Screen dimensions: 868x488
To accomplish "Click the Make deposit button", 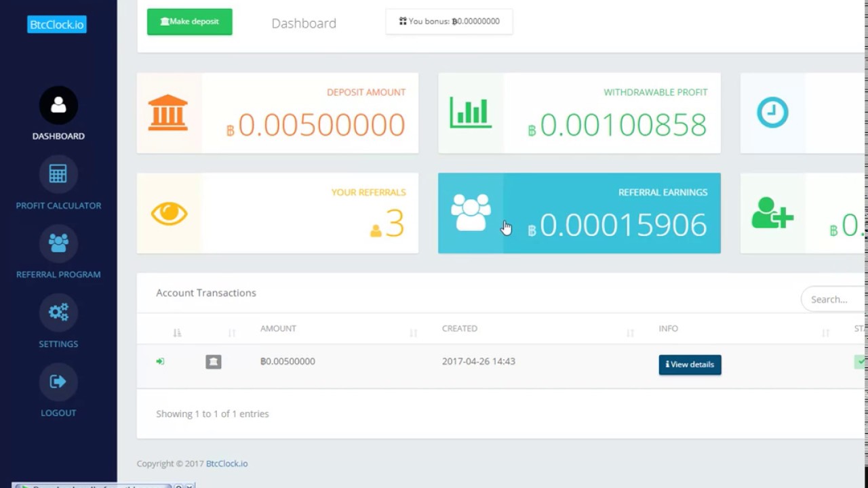I will click(190, 22).
